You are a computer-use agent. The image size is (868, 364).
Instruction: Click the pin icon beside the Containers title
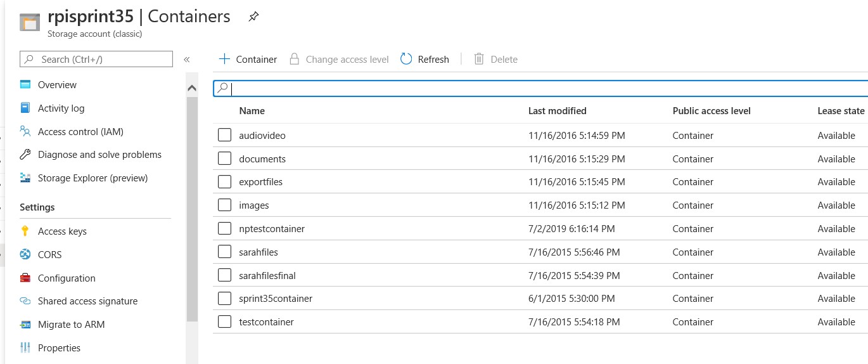[253, 16]
